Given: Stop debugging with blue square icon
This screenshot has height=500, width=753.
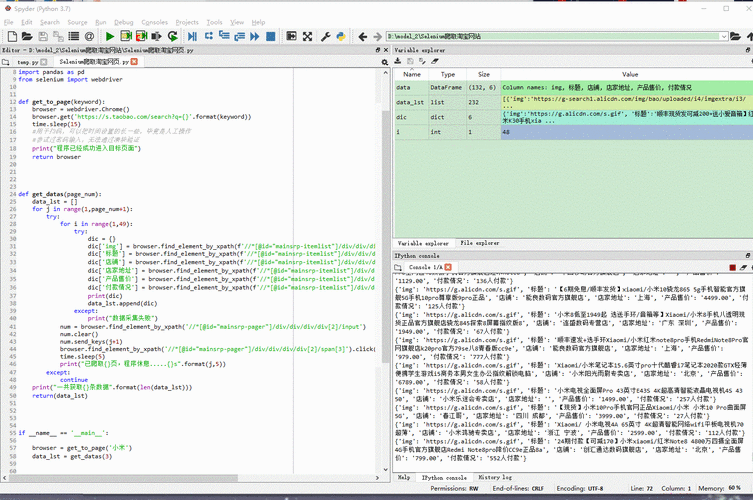Looking at the screenshot, I should 271,36.
